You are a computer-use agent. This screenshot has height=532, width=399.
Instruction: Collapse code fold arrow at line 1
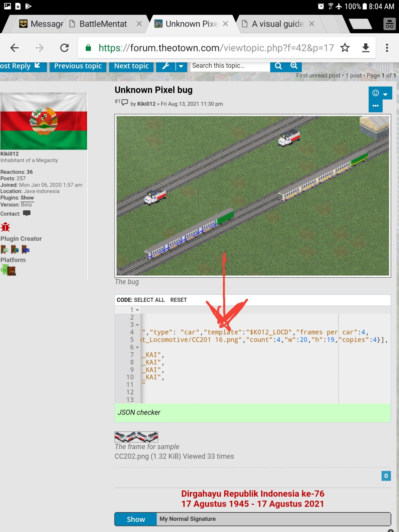coord(137,310)
